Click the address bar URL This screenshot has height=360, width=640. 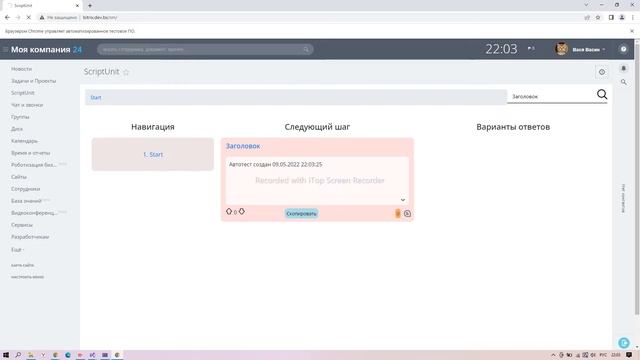(100, 18)
